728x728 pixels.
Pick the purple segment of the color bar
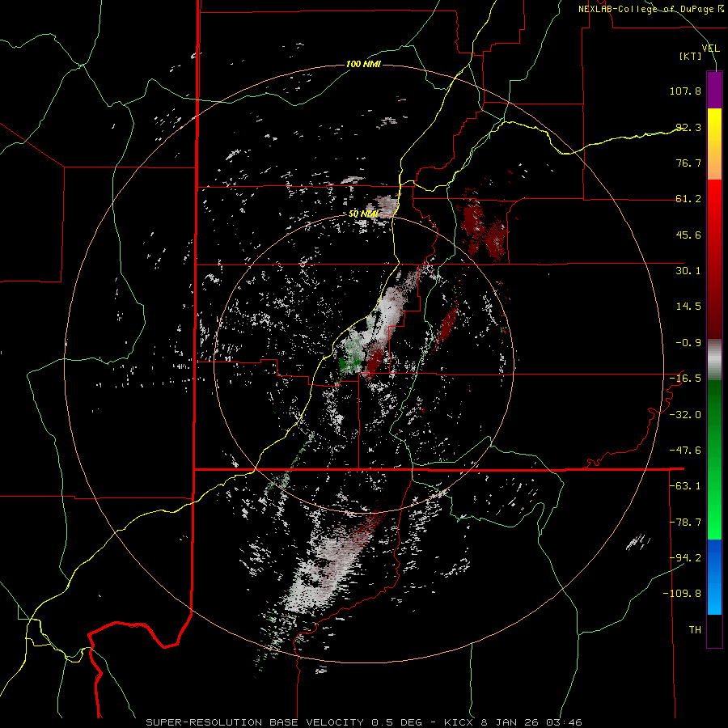(714, 90)
